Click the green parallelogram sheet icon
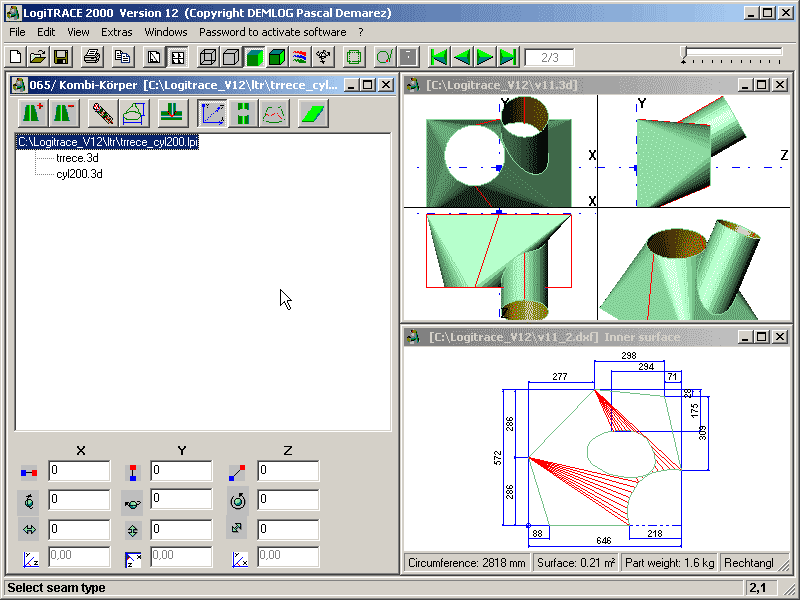This screenshot has height=600, width=800. tap(312, 113)
